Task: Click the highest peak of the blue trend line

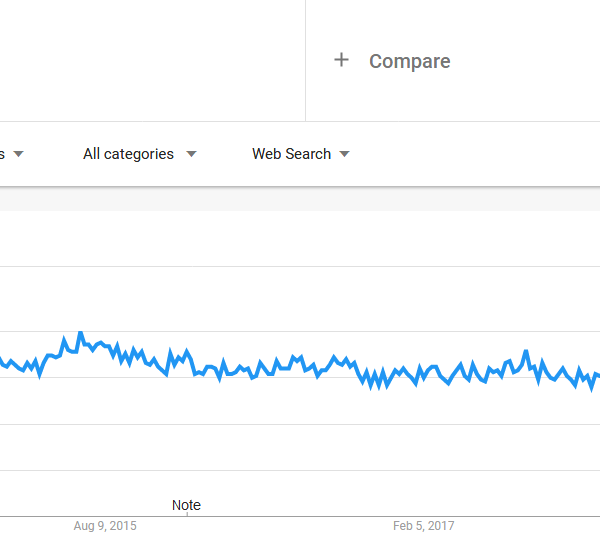Action: tap(80, 333)
